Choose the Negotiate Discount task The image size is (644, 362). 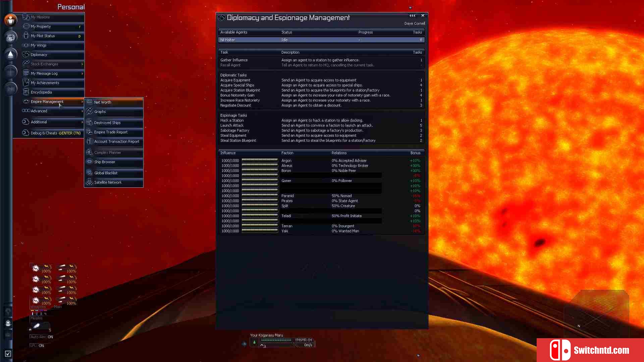click(x=321, y=105)
